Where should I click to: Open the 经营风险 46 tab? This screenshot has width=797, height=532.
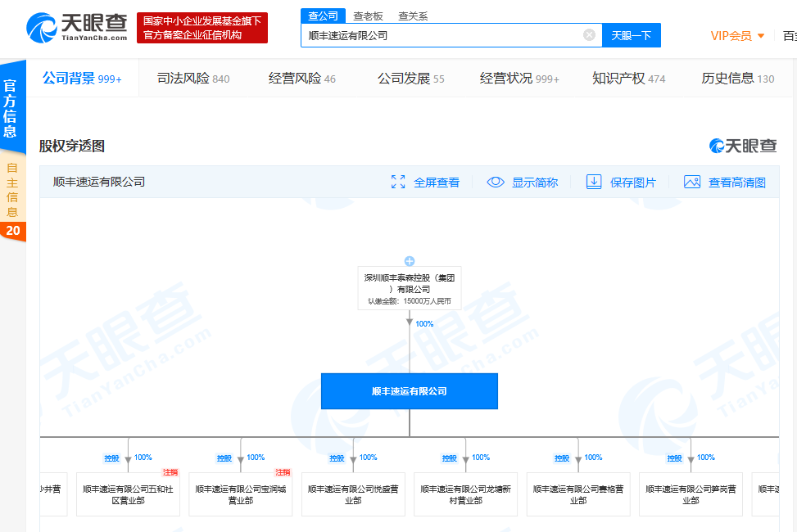coord(302,79)
